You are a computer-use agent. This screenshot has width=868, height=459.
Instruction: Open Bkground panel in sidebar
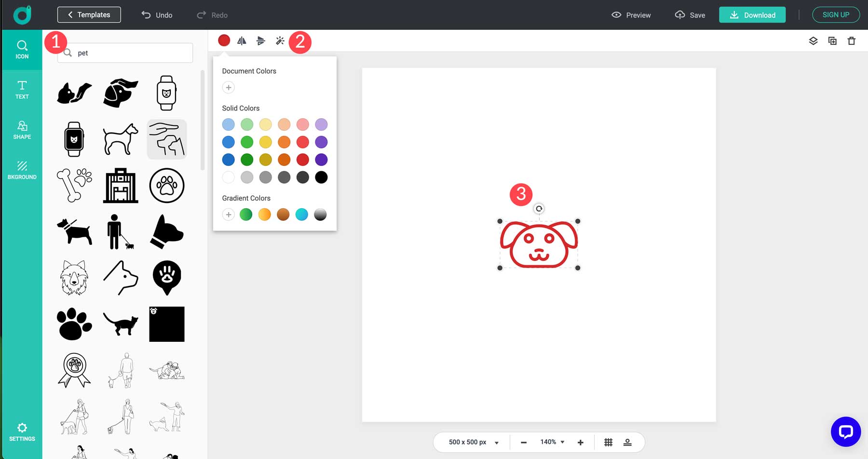22,170
